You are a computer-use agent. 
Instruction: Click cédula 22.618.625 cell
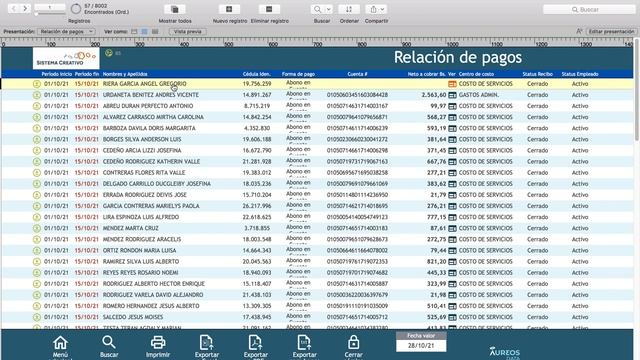pos(257,217)
